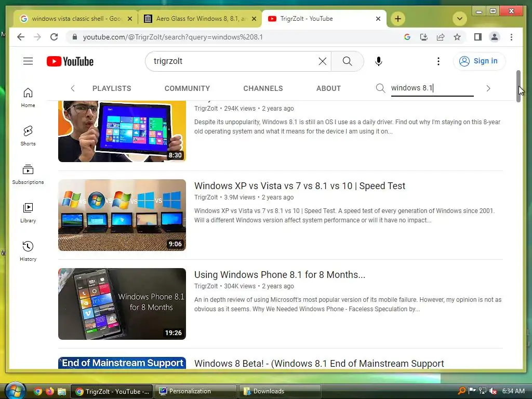The width and height of the screenshot is (532, 399).
Task: Open the Personalization taskbar window
Action: click(x=196, y=391)
